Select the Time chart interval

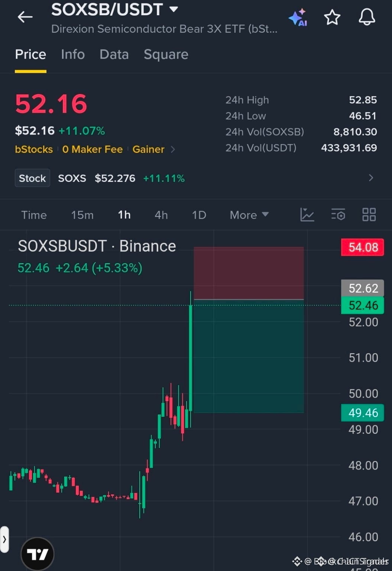tap(34, 215)
